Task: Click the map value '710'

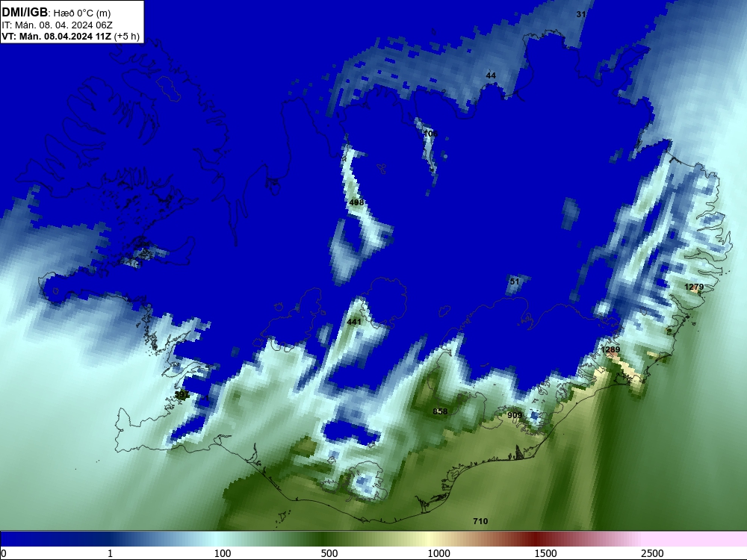Action: pos(480,521)
